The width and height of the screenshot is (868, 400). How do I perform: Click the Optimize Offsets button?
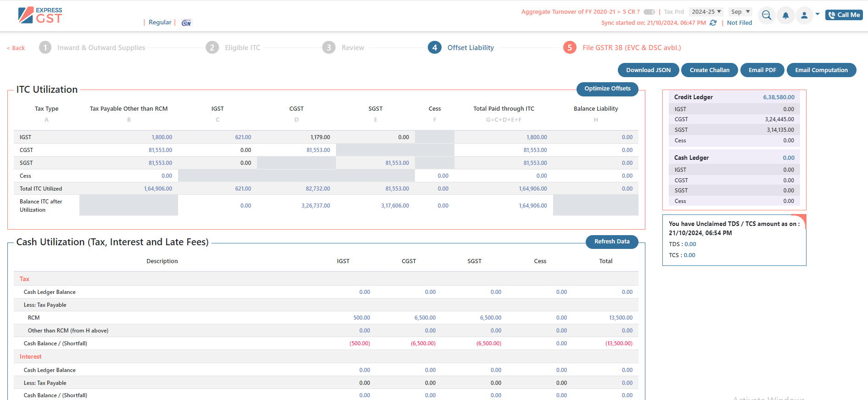pos(607,89)
